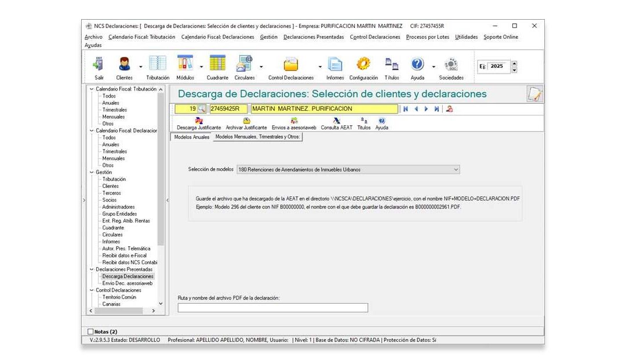Screen dimensions: 626x364
Task: Open Clientes icon in the main toolbar
Action: click(124, 64)
